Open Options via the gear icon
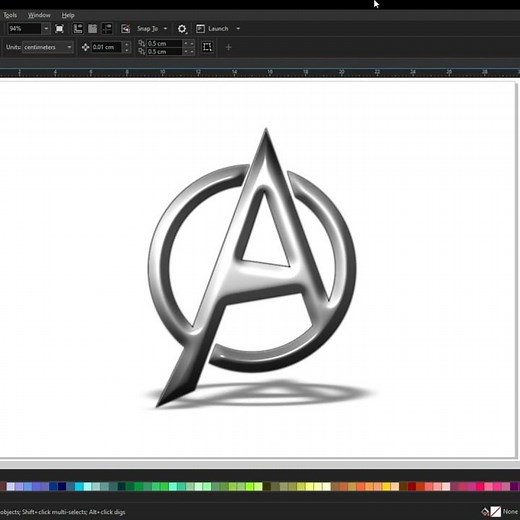The height and width of the screenshot is (520, 520). click(182, 29)
